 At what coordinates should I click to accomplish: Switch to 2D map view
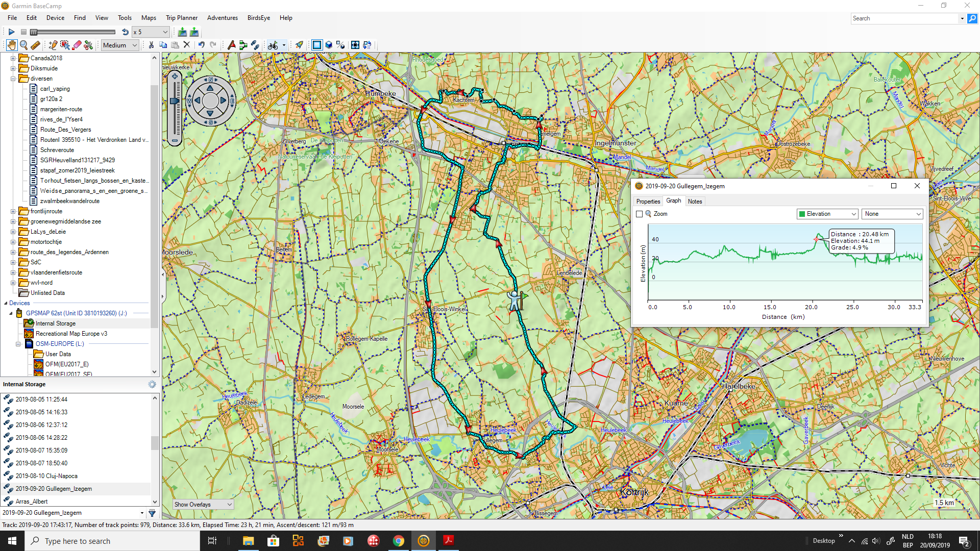pos(316,45)
